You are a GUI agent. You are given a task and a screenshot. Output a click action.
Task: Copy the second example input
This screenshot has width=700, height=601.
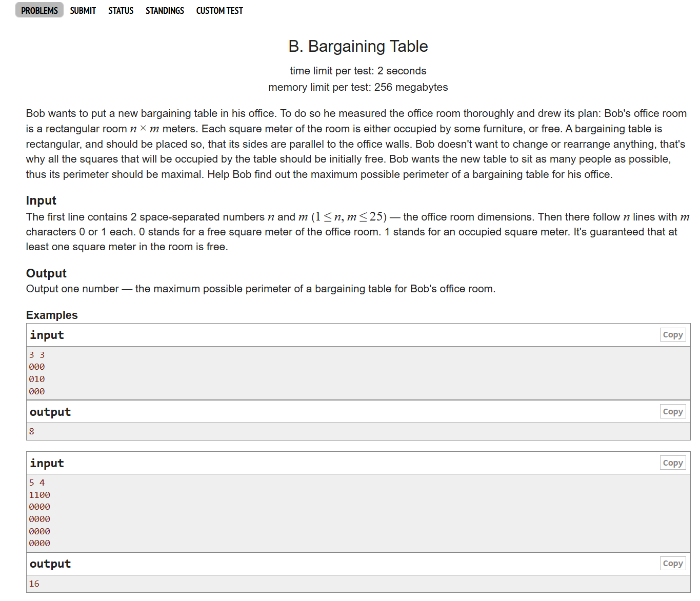coord(673,463)
